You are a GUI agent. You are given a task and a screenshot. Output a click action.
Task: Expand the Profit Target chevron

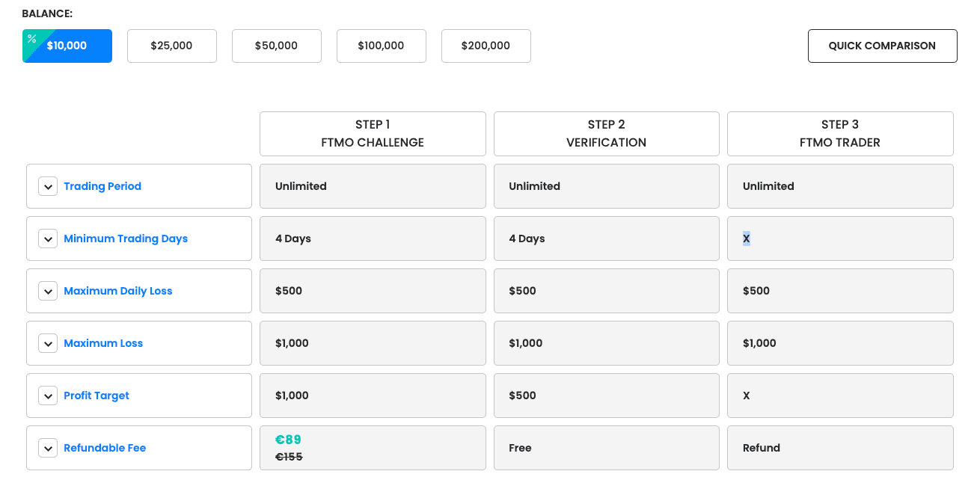point(48,396)
